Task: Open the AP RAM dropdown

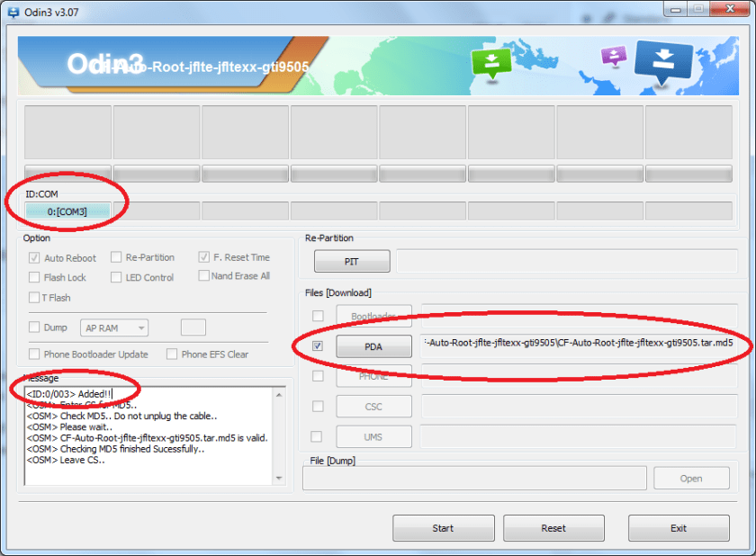Action: click(115, 328)
